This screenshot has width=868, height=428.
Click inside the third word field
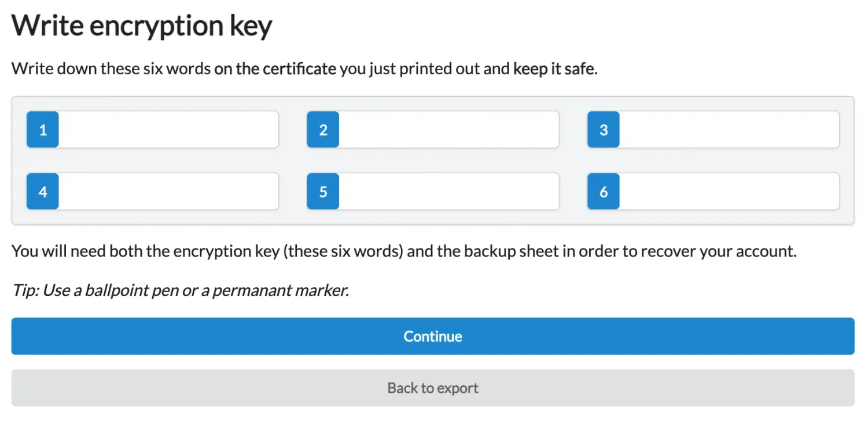(x=729, y=129)
